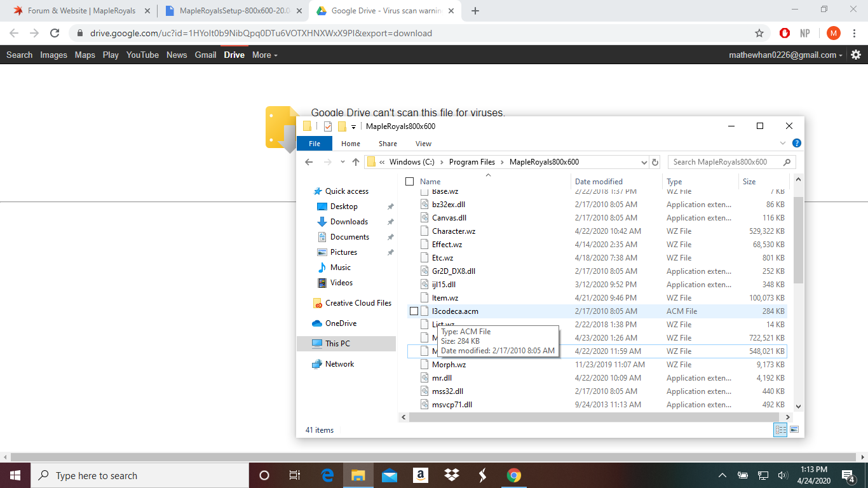Open the Share ribbon tab
Image resolution: width=868 pixels, height=488 pixels.
[x=388, y=144]
